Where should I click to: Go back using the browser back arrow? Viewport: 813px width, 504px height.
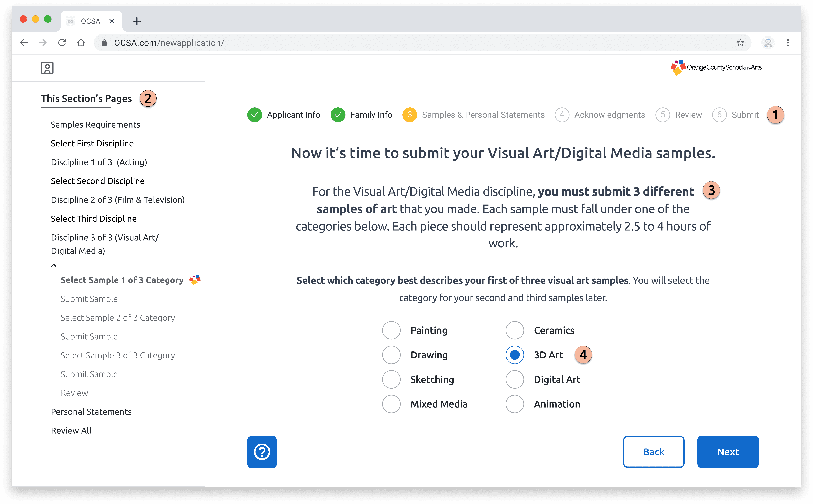pyautogui.click(x=24, y=43)
